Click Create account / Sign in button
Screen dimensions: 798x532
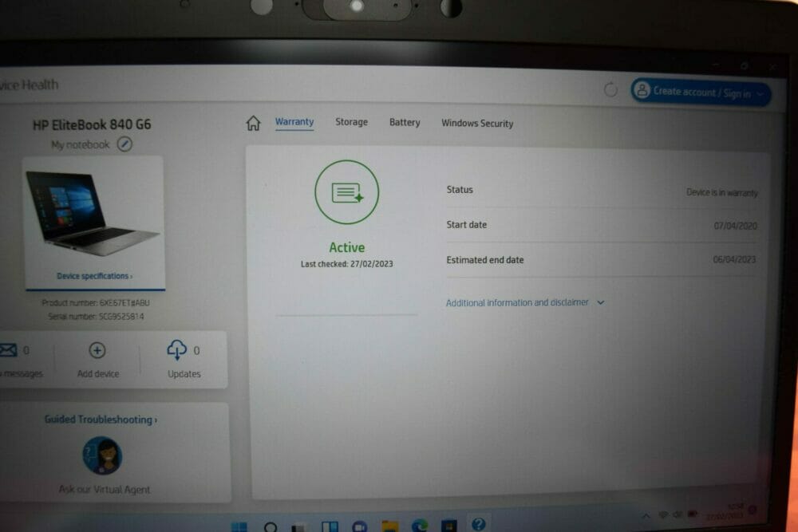(x=701, y=92)
